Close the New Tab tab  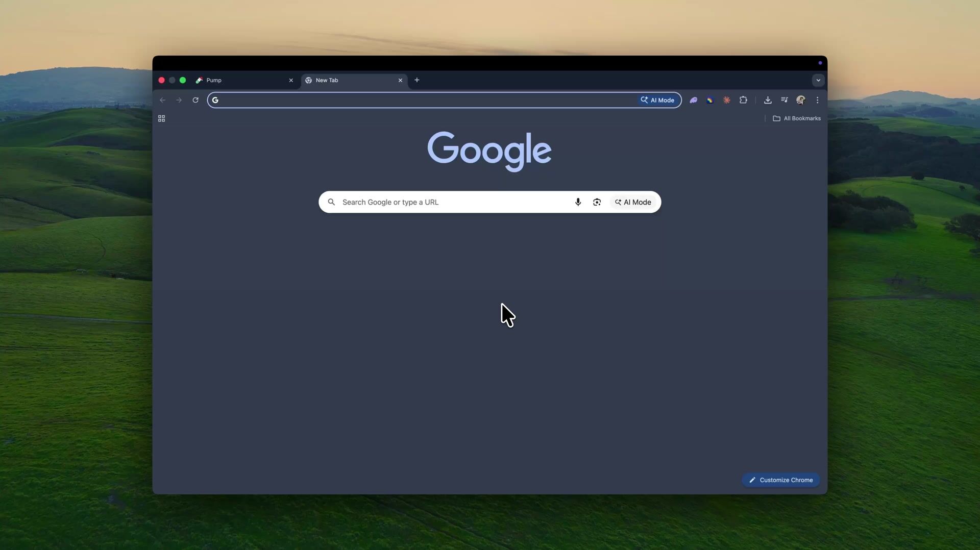click(x=400, y=80)
